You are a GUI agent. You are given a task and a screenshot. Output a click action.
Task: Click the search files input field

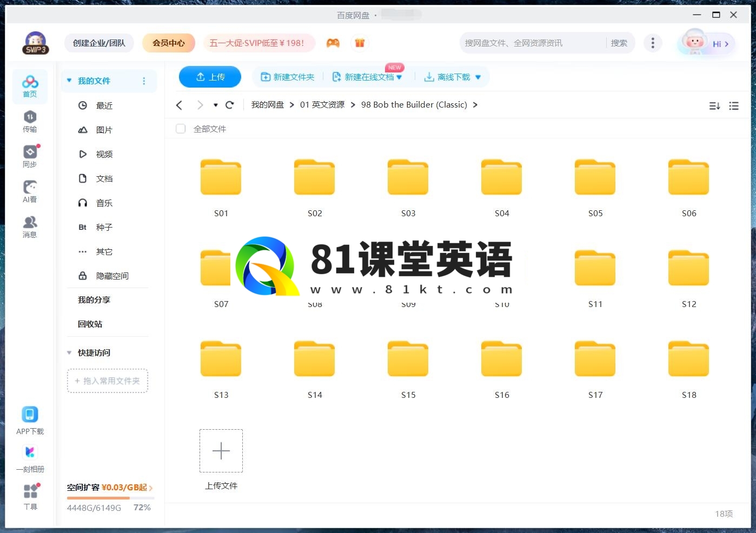click(x=533, y=43)
